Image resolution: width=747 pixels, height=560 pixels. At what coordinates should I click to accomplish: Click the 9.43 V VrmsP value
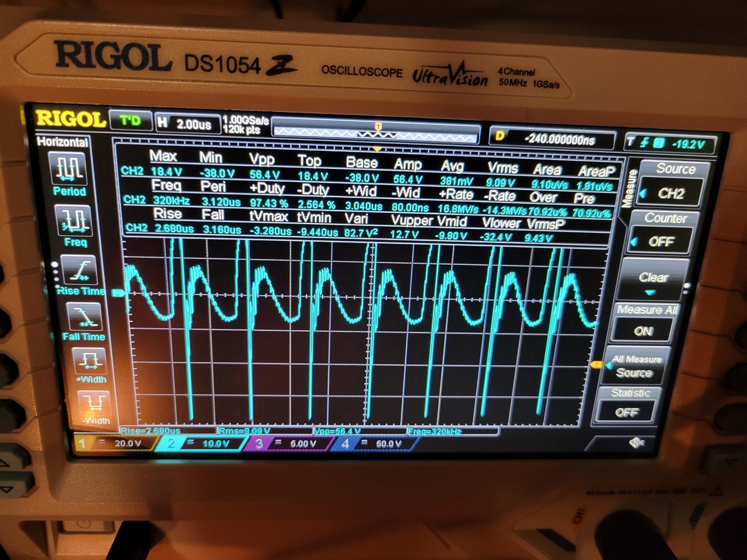pos(537,238)
